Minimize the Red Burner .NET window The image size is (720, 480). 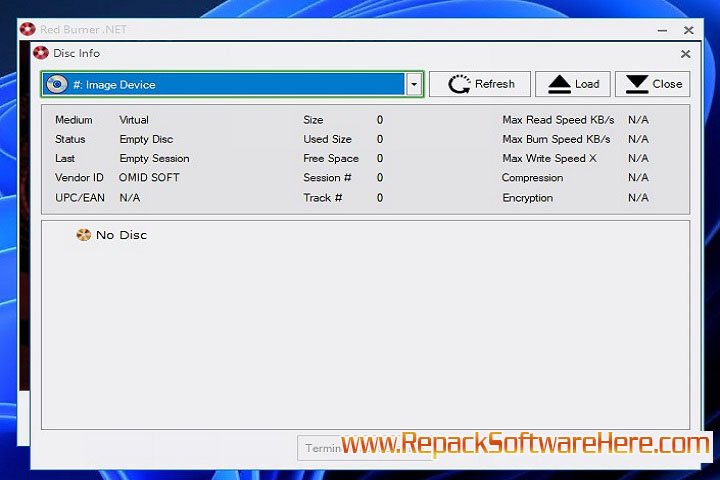(662, 30)
